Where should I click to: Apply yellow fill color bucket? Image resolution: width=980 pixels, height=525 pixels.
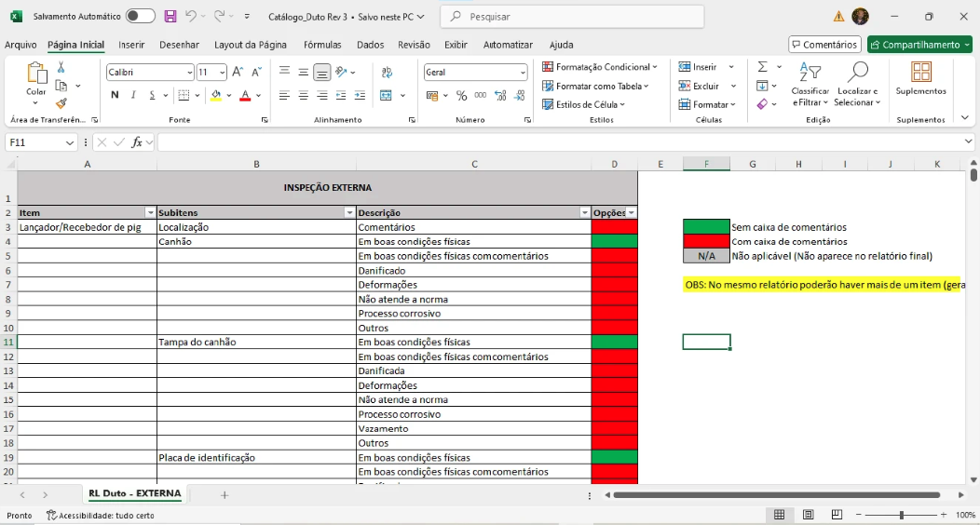(216, 95)
